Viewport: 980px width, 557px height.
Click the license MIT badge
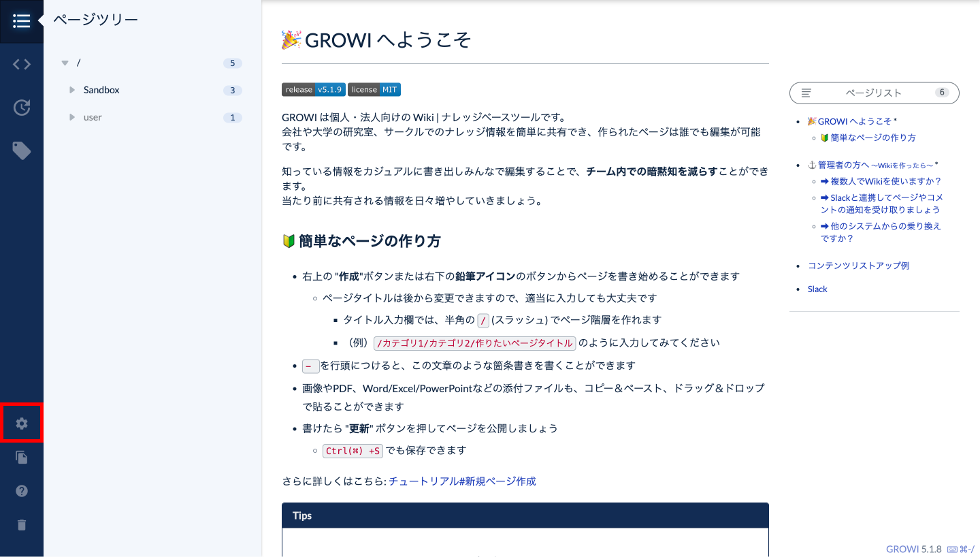pyautogui.click(x=374, y=90)
